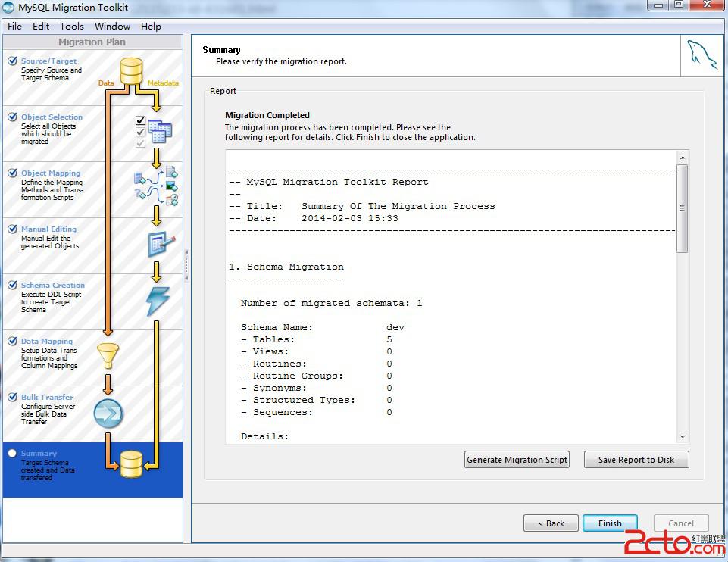Open the Window menu
The width and height of the screenshot is (728, 562).
point(112,27)
